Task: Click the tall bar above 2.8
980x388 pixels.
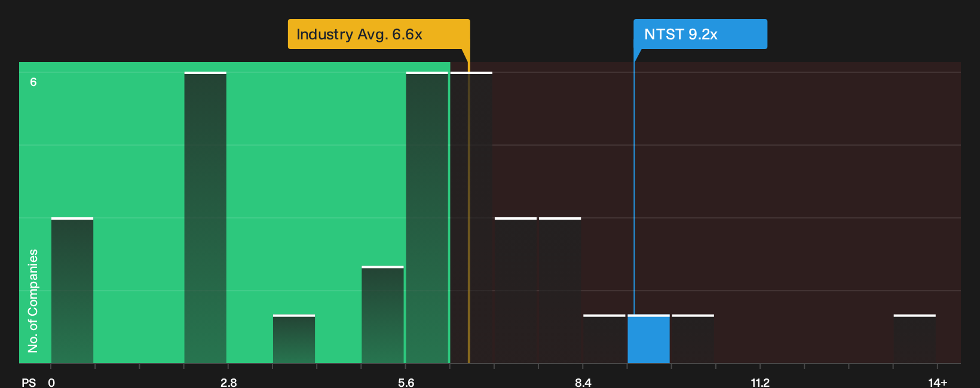Action: [205, 217]
